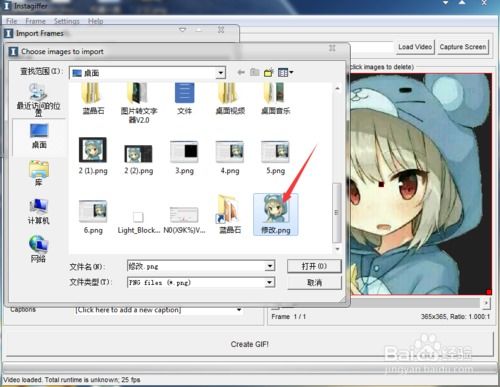Go to 最近访问的位置 in places sidebar

click(x=38, y=100)
